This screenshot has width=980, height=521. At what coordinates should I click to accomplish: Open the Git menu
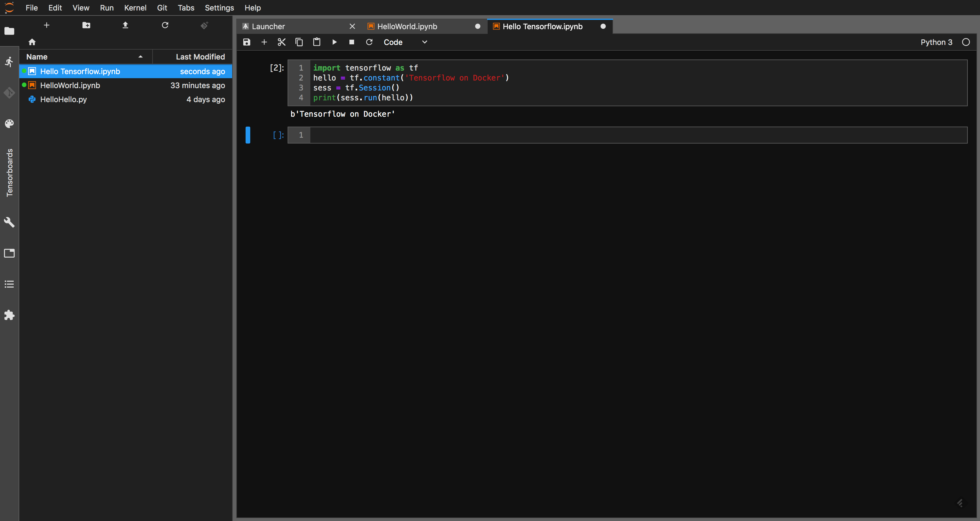(x=162, y=8)
